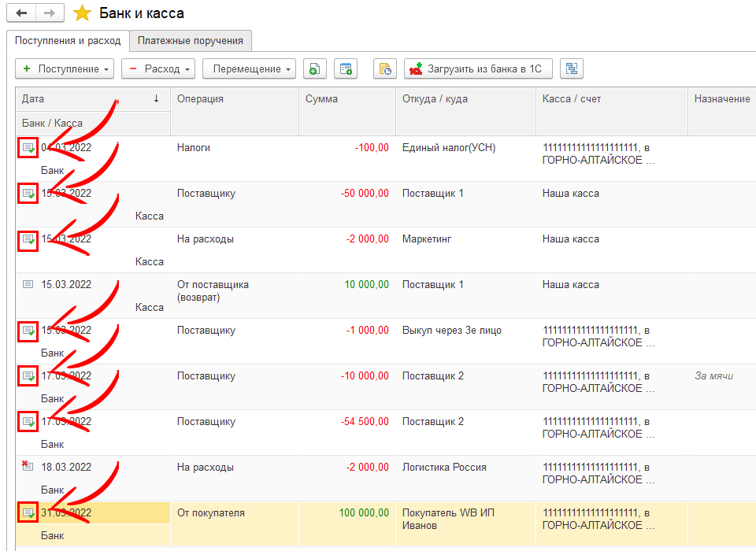Click the Загрузить из банка в 1С button
This screenshot has width=756, height=551.
[x=478, y=69]
